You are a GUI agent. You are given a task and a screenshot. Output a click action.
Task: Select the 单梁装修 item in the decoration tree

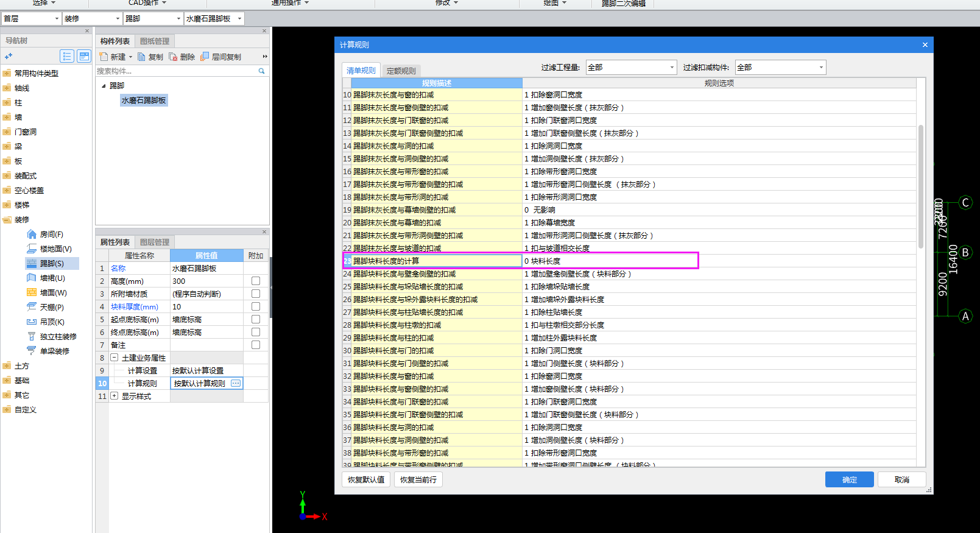pos(48,351)
